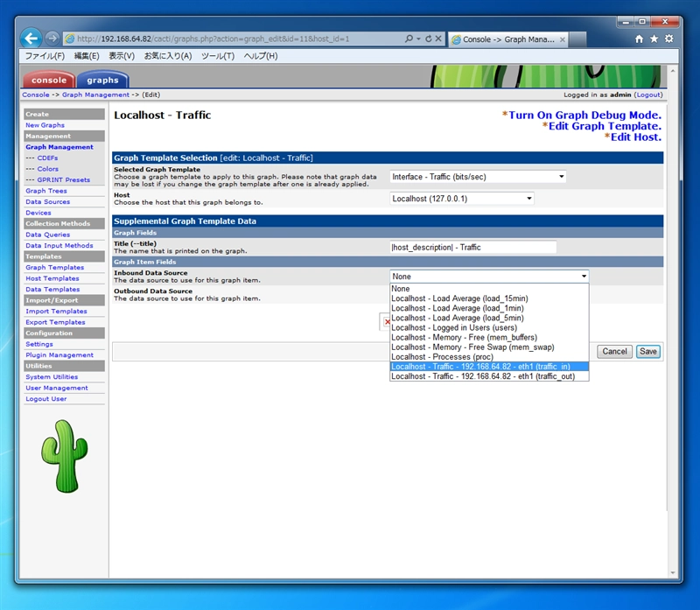Click the Cacti cactus logo in sidebar
The image size is (700, 610).
[x=64, y=456]
